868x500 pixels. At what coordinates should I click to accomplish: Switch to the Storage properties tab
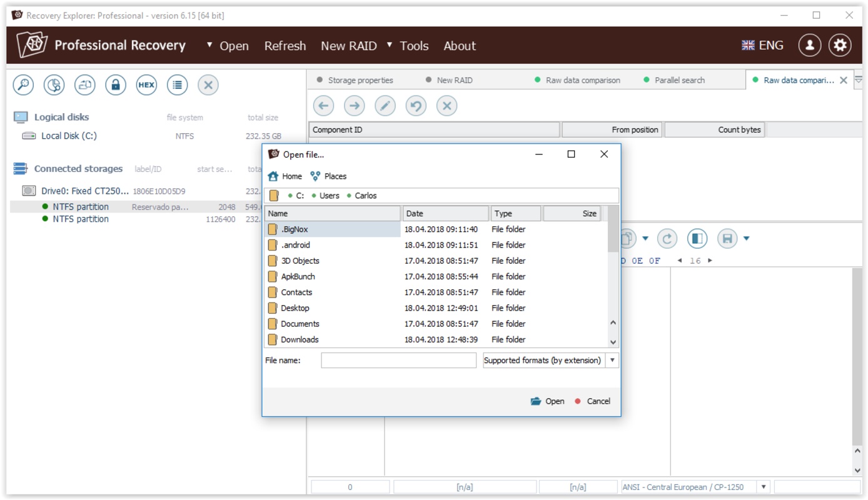click(x=360, y=80)
